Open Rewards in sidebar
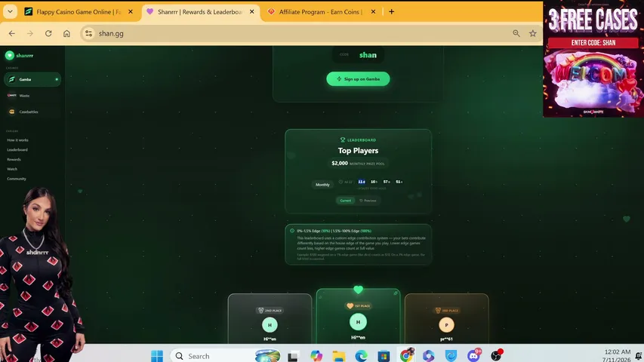 tap(14, 159)
